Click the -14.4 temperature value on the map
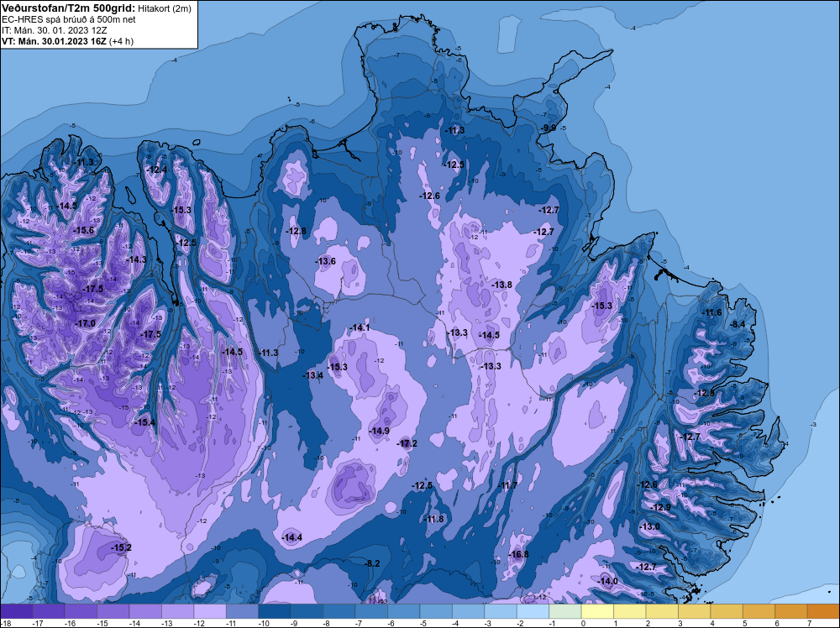Image resolution: width=840 pixels, height=628 pixels. pyautogui.click(x=292, y=537)
